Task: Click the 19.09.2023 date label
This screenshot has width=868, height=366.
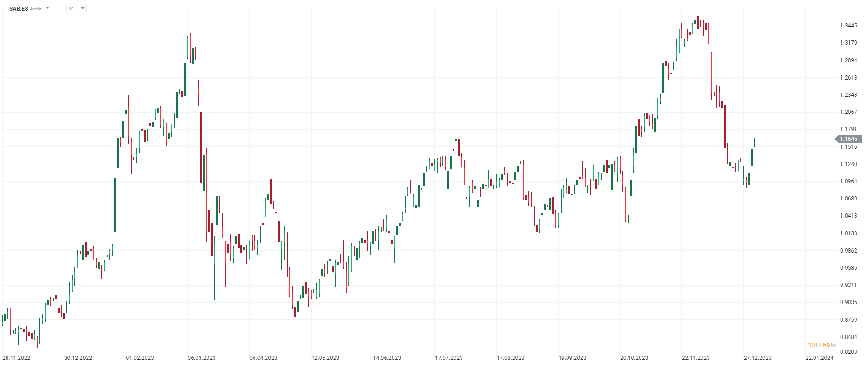Action: pyautogui.click(x=572, y=358)
